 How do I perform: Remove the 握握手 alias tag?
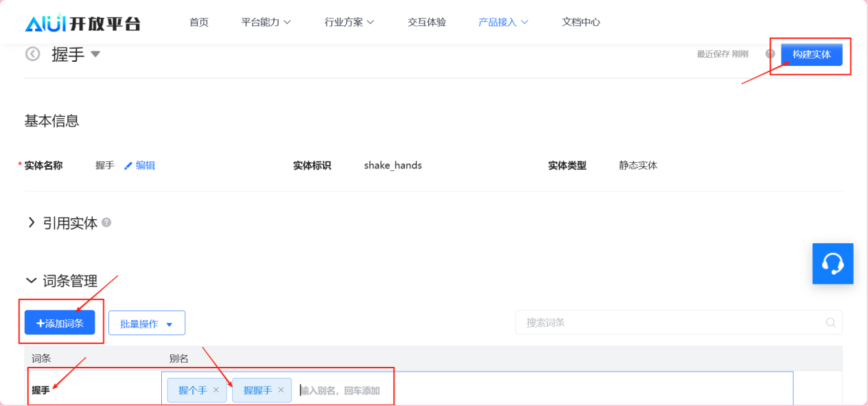[281, 390]
